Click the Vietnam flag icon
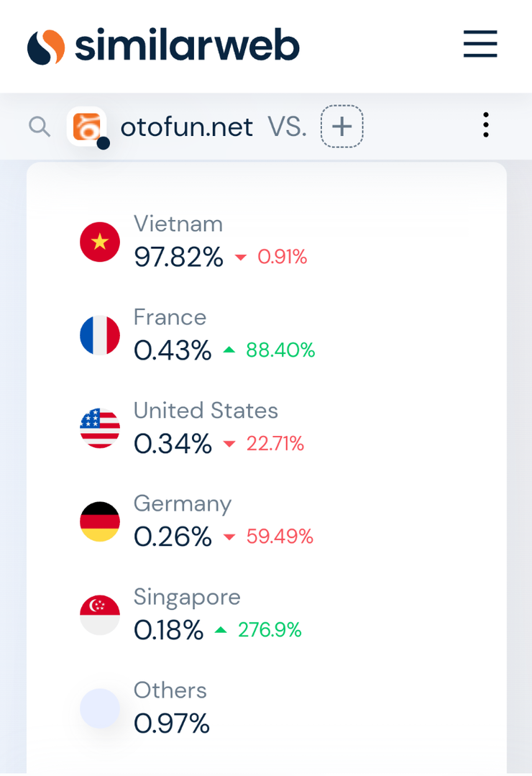 [x=100, y=242]
